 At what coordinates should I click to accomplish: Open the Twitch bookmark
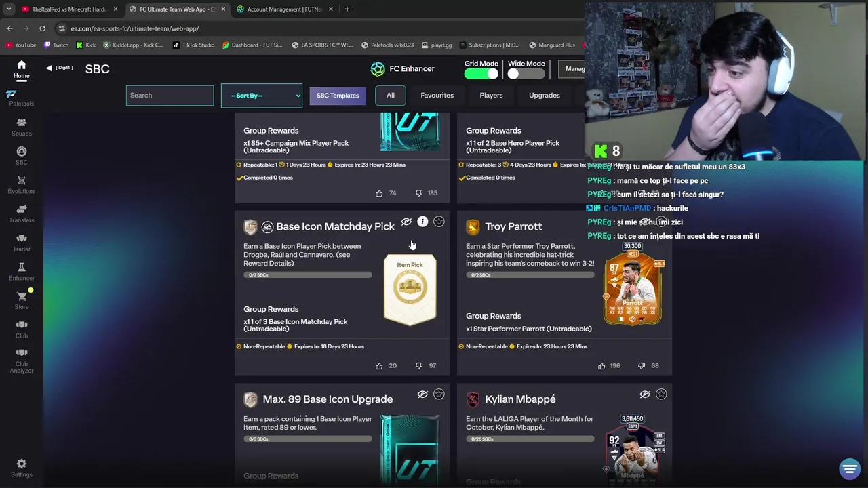56,45
